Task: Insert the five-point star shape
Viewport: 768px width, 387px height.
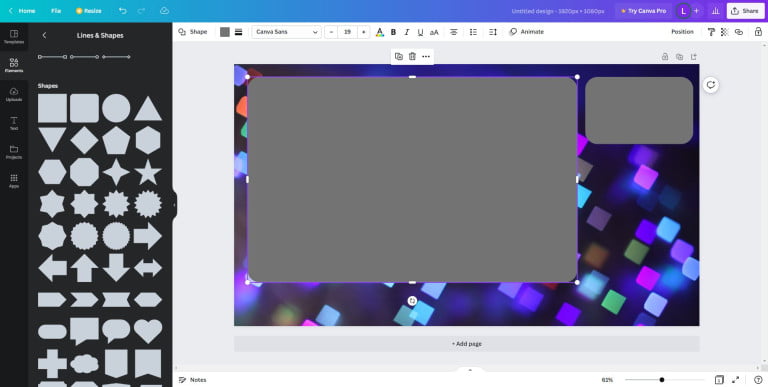Action: coord(148,172)
